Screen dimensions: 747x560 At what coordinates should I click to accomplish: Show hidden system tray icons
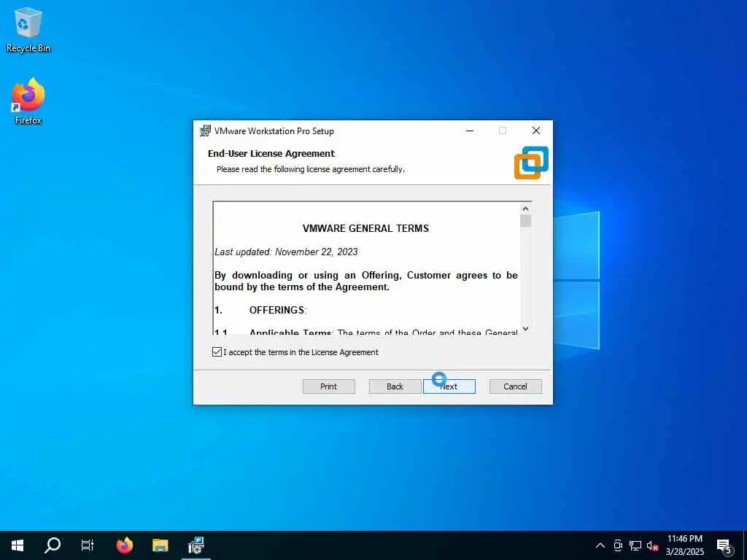pos(600,545)
